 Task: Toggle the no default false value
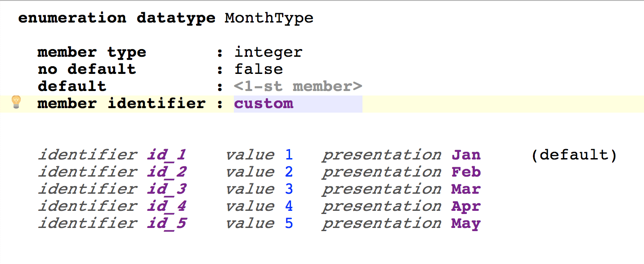(x=259, y=69)
